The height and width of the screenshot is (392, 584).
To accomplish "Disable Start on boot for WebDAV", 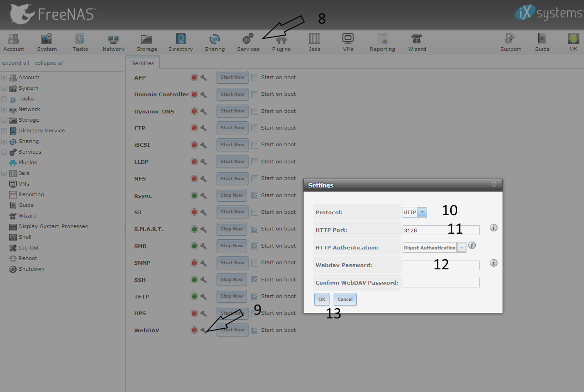I will coord(255,330).
